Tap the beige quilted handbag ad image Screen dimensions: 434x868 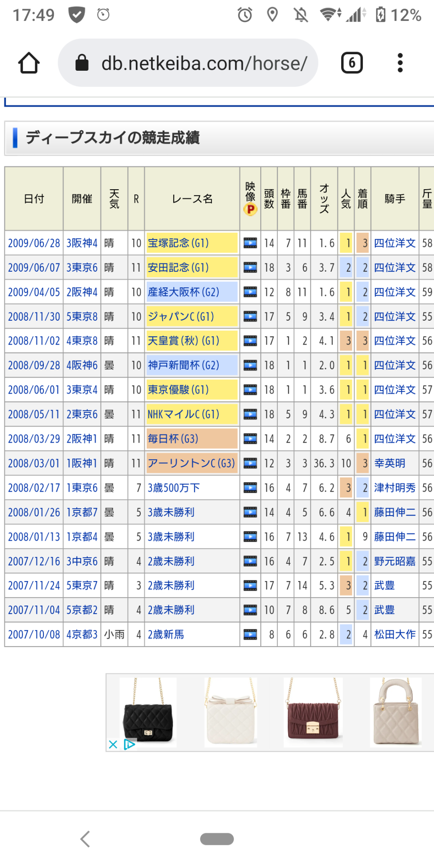point(396,712)
